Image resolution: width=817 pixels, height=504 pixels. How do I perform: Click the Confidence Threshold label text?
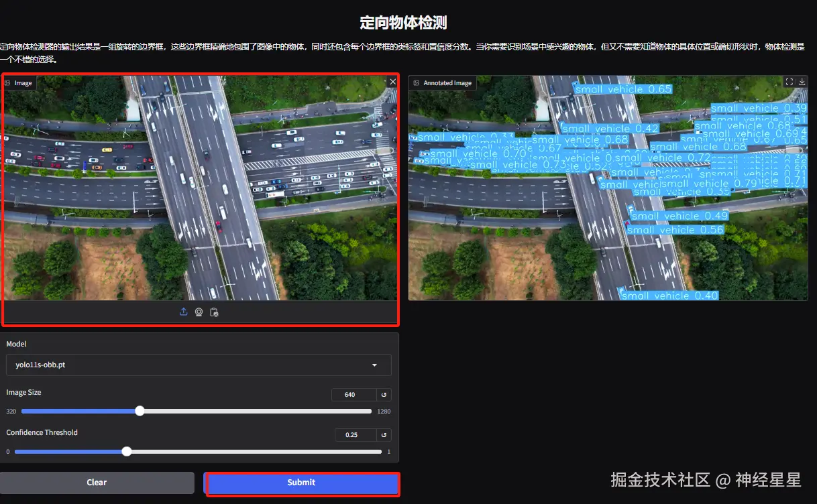[x=42, y=432]
